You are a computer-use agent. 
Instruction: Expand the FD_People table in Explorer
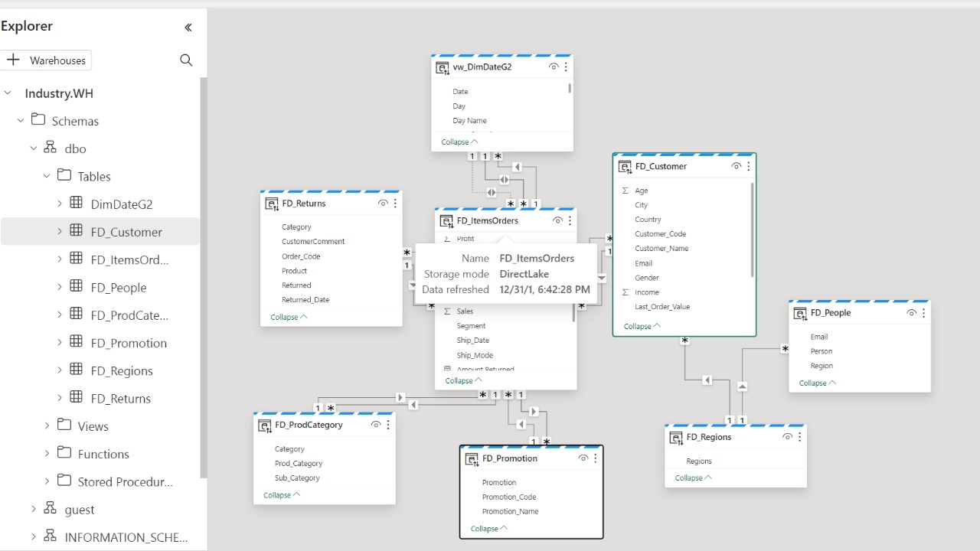click(60, 287)
